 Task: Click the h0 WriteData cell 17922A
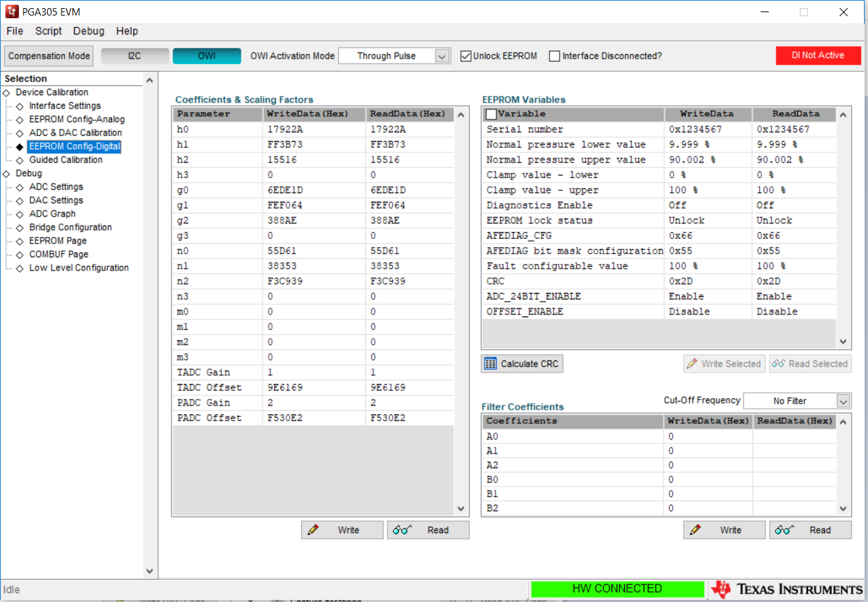(x=315, y=130)
